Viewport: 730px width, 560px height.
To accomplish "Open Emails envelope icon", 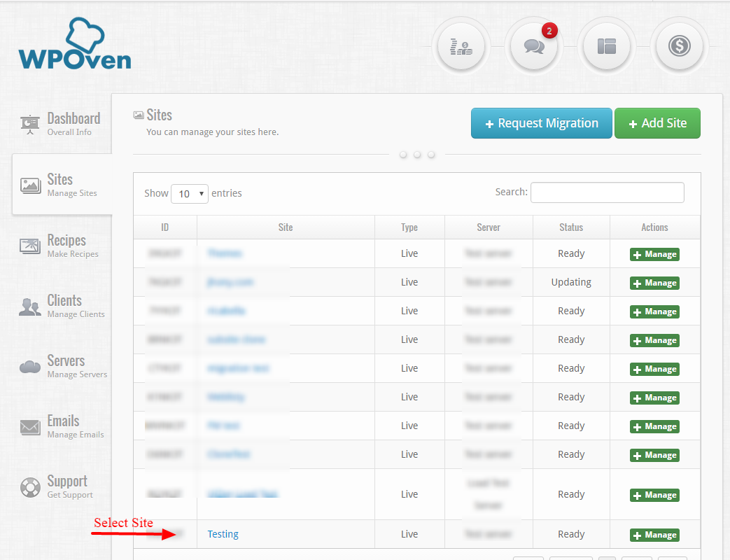I will (30, 427).
